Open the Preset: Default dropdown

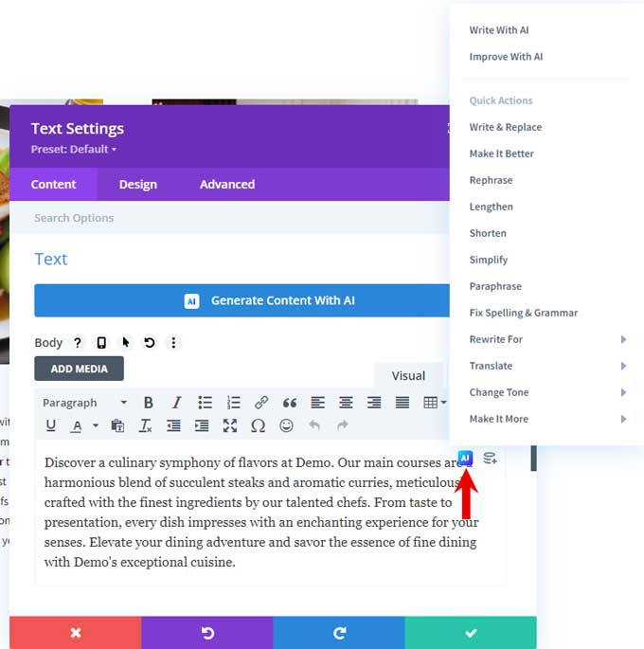74,149
